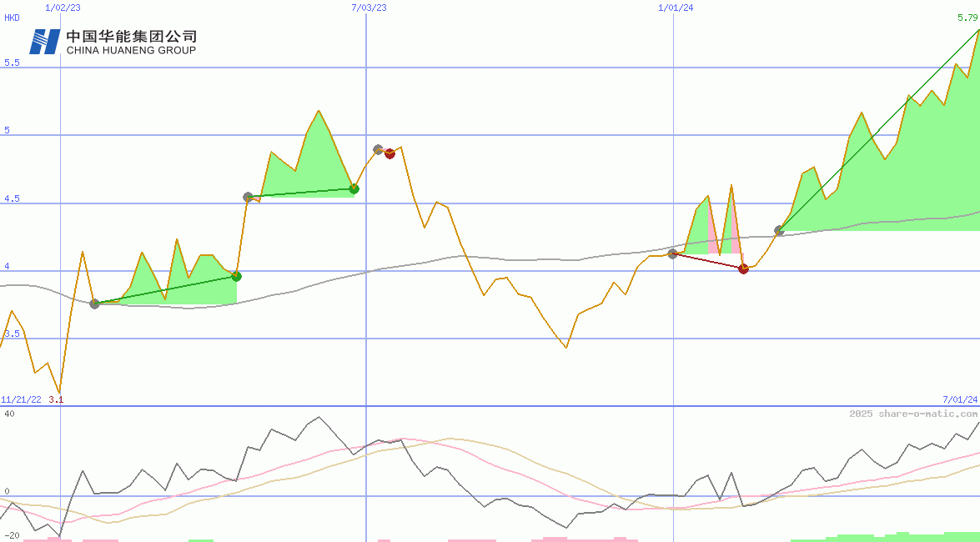
Task: Click the red marker below the 1/01/24 gridline
Action: tap(742, 268)
